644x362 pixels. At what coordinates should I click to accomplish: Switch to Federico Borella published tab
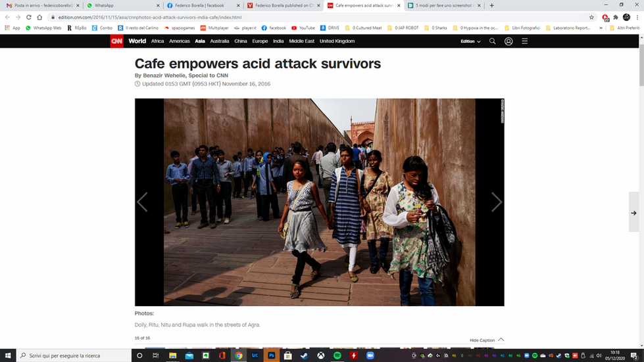click(284, 5)
